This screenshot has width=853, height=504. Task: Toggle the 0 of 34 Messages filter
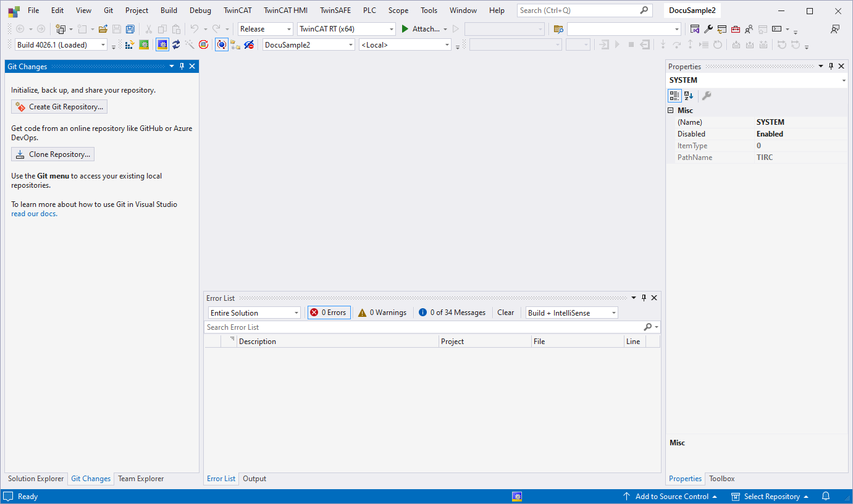[x=452, y=313]
